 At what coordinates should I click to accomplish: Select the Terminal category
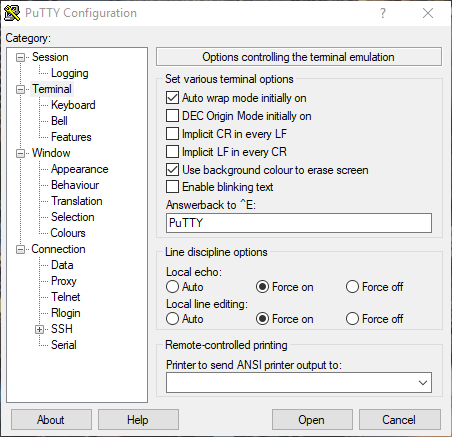click(x=52, y=89)
